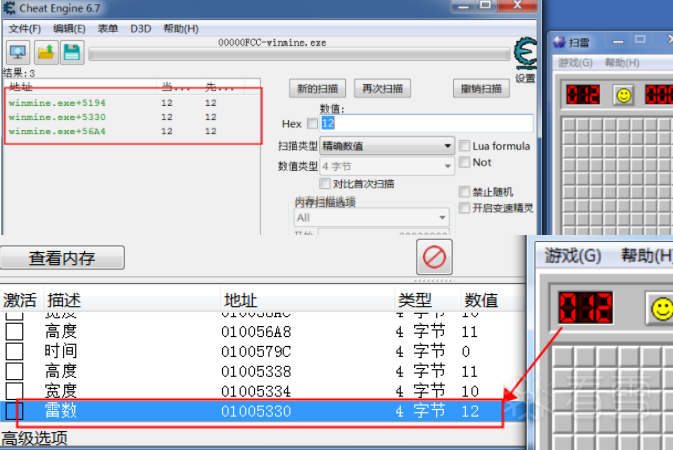The height and width of the screenshot is (450, 673).
Task: Activate checkbox for 高度 010056A8 row
Action: tap(14, 331)
